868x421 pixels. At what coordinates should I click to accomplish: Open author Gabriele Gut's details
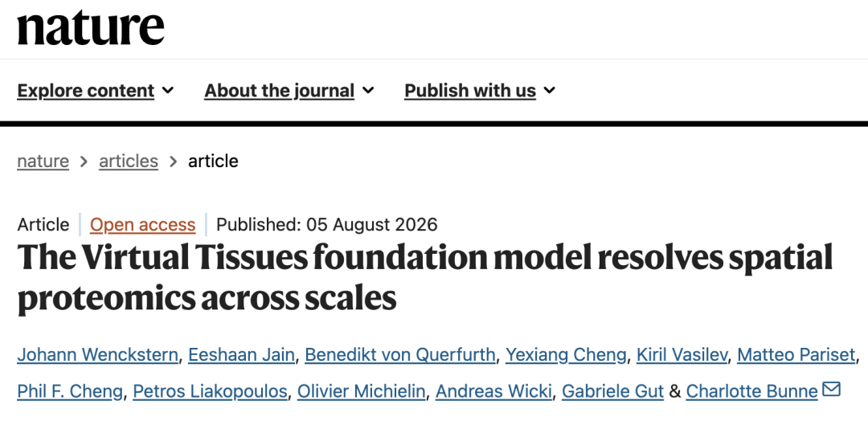pyautogui.click(x=612, y=392)
